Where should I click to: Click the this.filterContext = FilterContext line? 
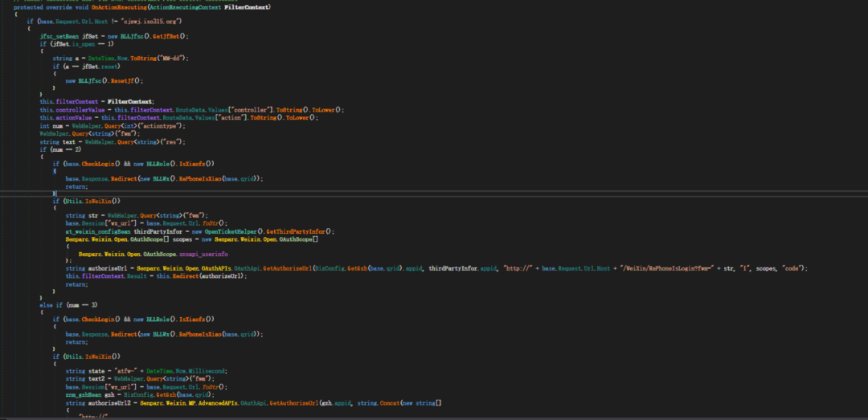[97, 102]
